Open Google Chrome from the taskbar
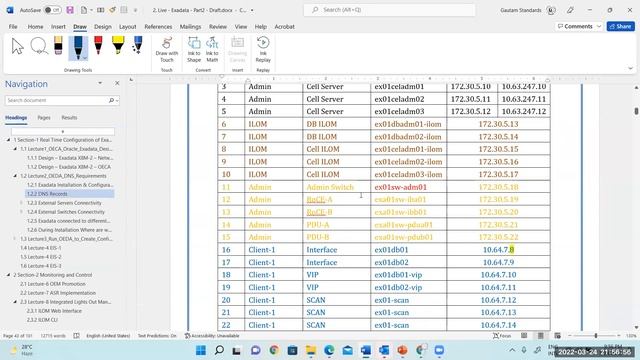The height and width of the screenshot is (360, 640). click(274, 350)
